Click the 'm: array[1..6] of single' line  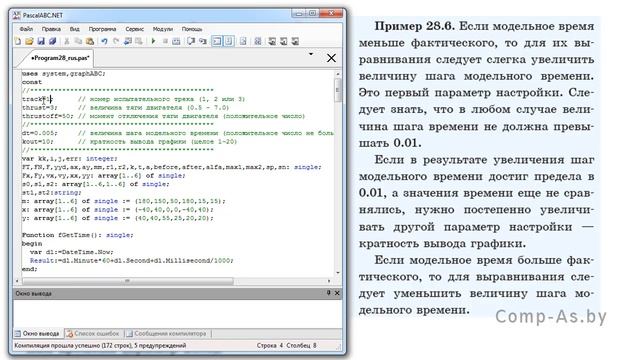click(124, 201)
